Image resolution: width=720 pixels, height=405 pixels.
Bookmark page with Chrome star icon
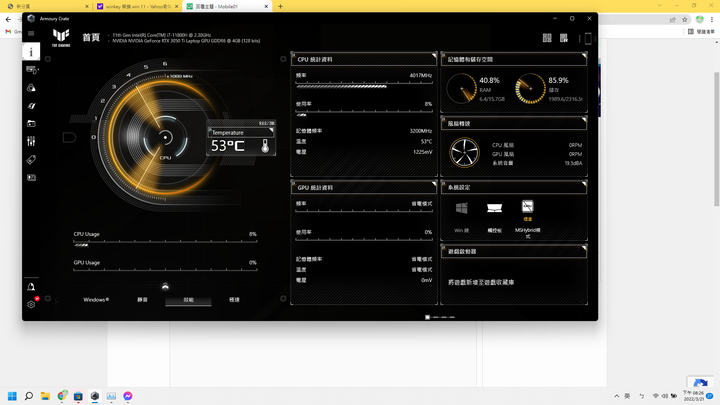[685, 19]
